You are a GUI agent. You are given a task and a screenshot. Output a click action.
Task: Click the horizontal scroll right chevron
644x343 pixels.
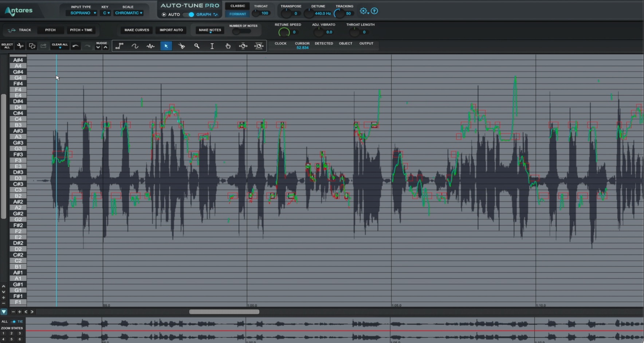pyautogui.click(x=32, y=312)
